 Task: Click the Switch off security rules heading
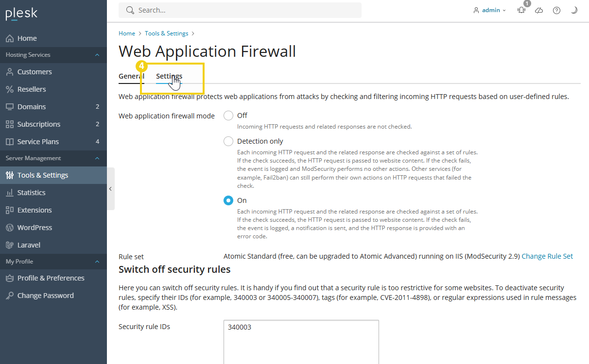tap(174, 269)
